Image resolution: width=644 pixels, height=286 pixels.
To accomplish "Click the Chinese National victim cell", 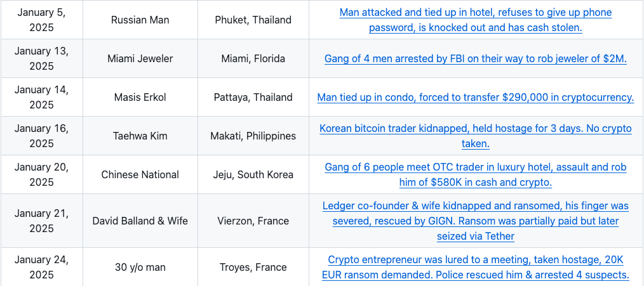I will (x=140, y=175).
